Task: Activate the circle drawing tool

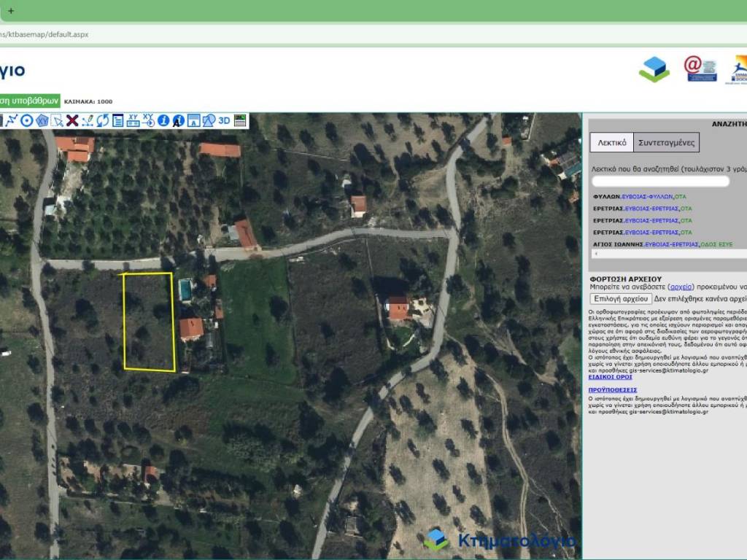Action: (x=27, y=120)
